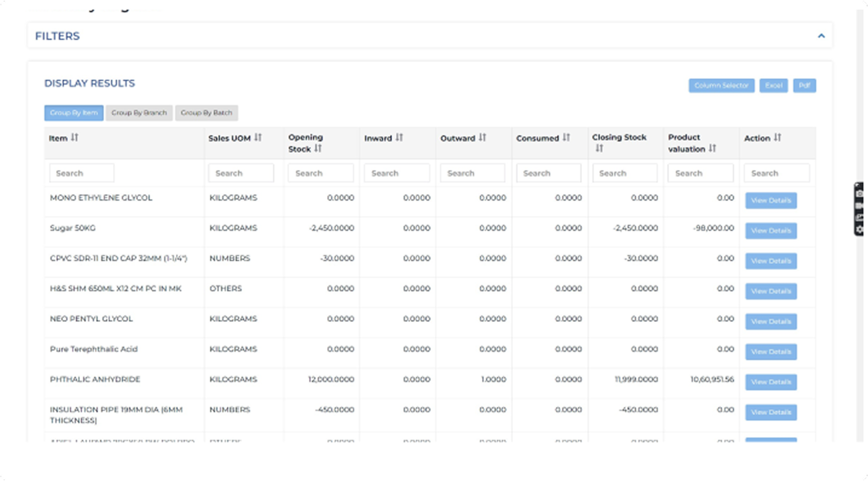View Details for Sugar 50KG
868x481 pixels.
click(771, 231)
